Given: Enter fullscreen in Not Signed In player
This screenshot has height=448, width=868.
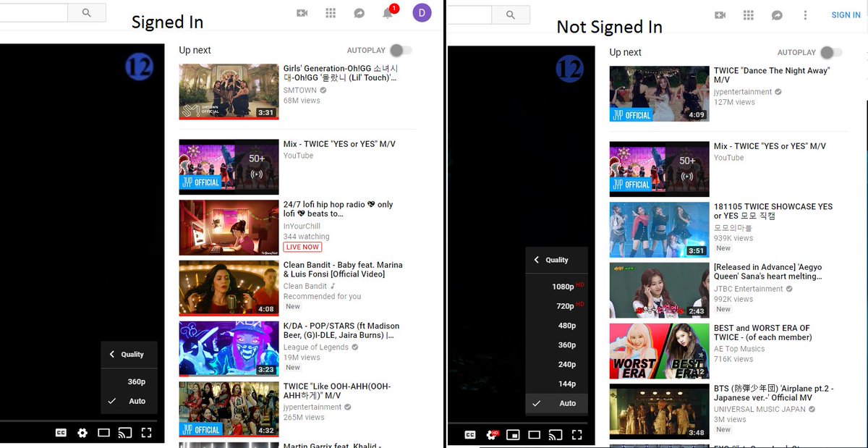Looking at the screenshot, I should (576, 435).
